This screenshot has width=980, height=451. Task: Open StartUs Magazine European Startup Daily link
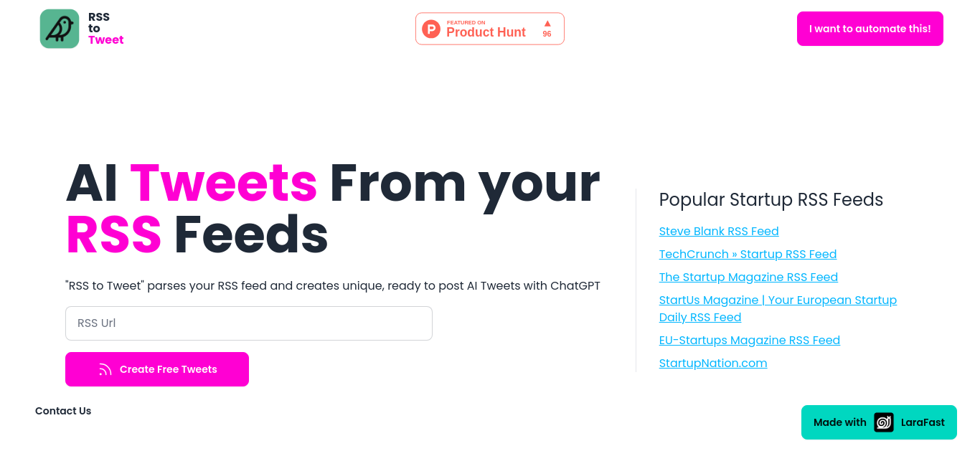point(778,308)
